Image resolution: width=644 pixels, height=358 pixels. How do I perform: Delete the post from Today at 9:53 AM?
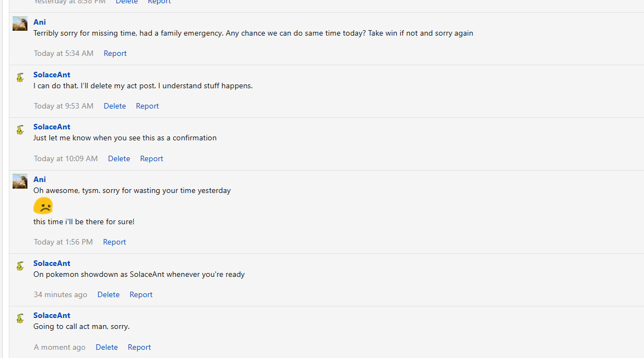pos(115,106)
